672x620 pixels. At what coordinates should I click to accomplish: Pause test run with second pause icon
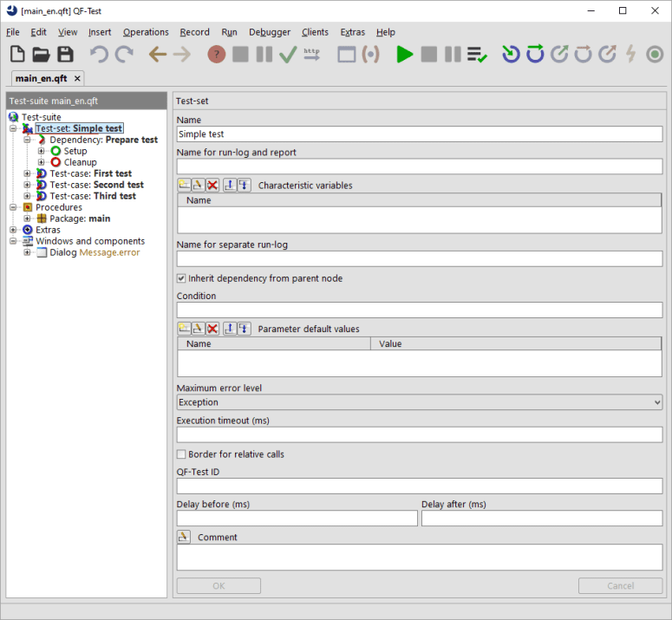tap(453, 55)
